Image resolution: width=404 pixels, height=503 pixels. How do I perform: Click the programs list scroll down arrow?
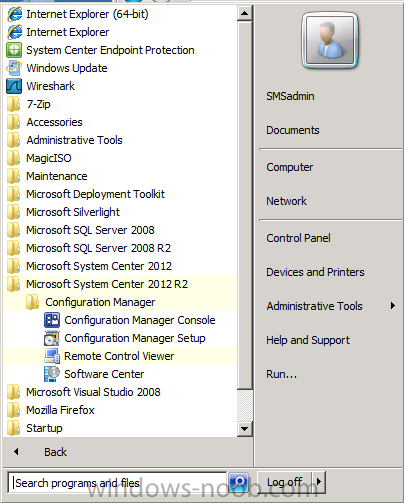click(245, 428)
